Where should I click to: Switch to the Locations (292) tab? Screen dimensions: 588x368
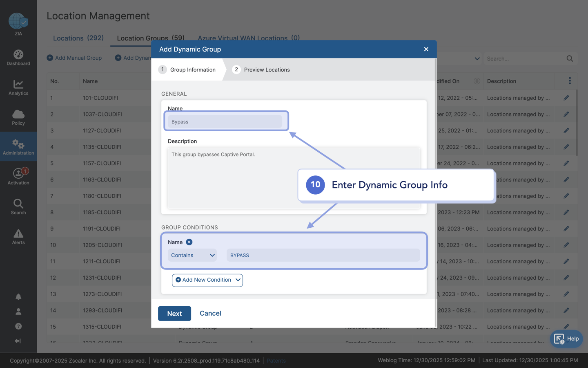[x=78, y=38]
